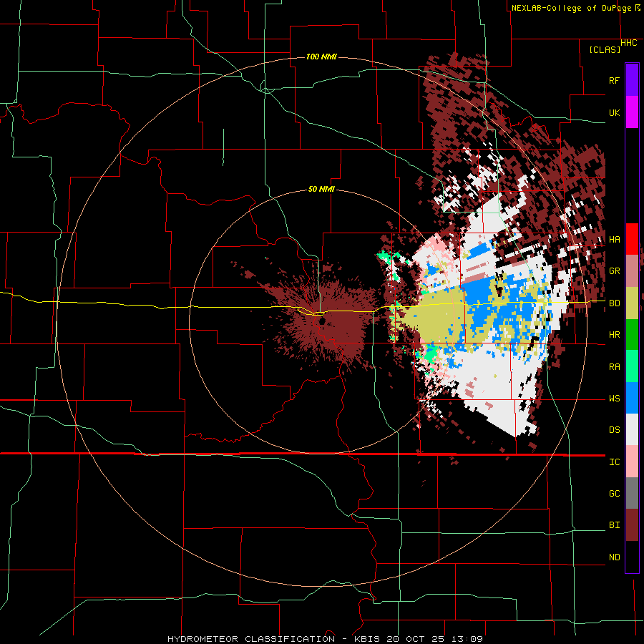Click the HYDROMETEOR CLASSIFICATION caption text
The width and height of the screenshot is (644, 644).
point(251,639)
